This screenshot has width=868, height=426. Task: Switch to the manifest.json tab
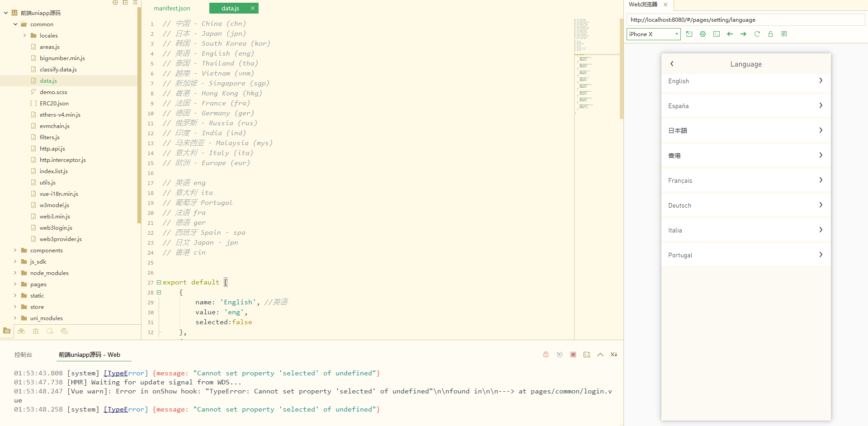coord(172,8)
